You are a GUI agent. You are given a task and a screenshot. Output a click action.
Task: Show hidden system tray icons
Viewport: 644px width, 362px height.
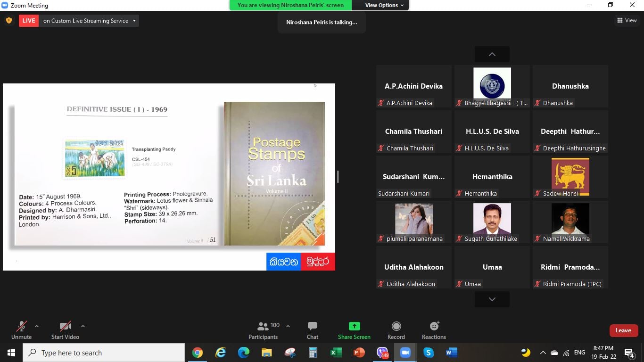[x=543, y=353]
